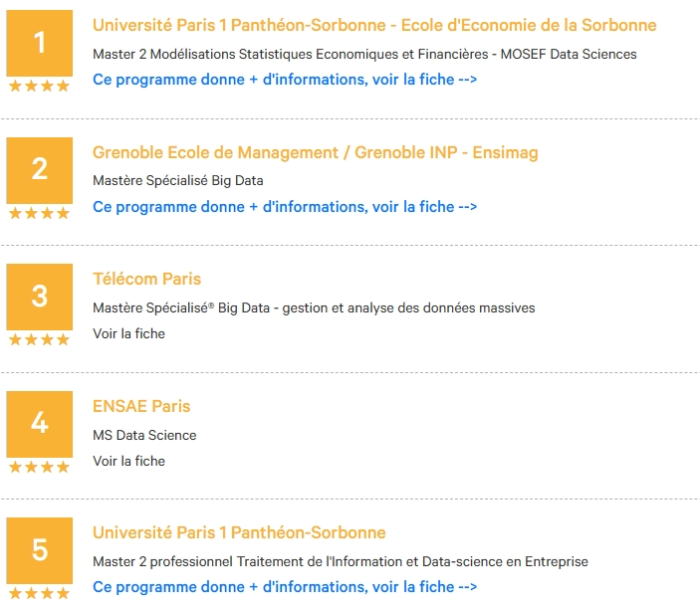The image size is (700, 608).
Task: Follow the MOSEF 'voir la fiche' blue link
Action: click(285, 80)
